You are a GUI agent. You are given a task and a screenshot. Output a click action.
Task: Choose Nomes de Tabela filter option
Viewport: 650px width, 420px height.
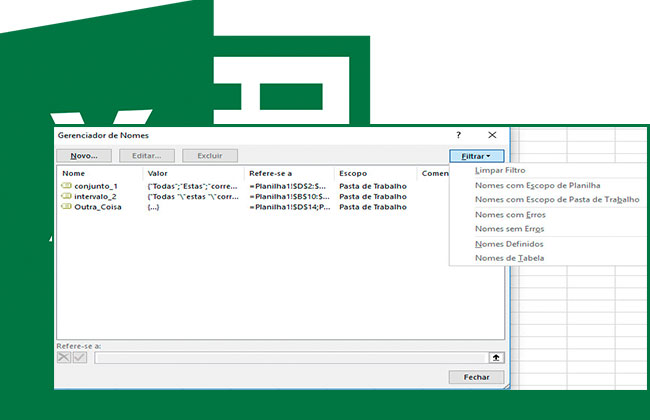pos(509,258)
